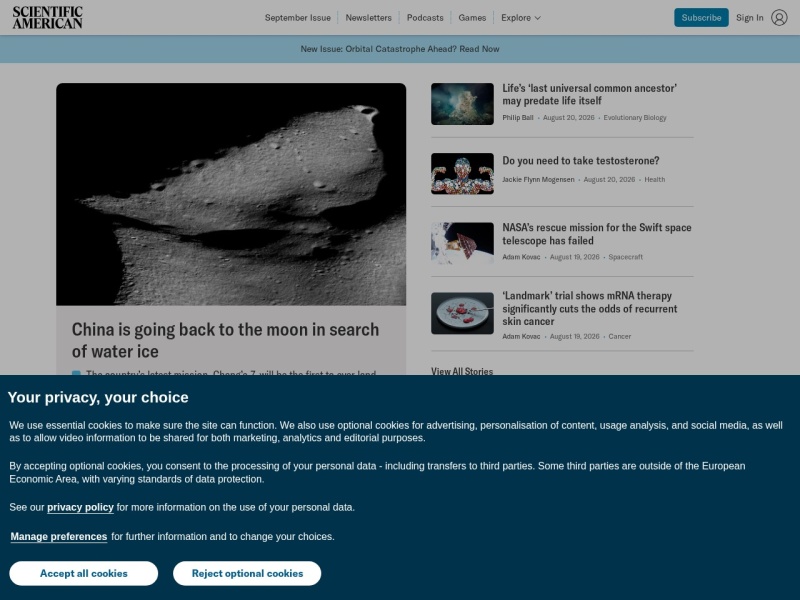Read 'Do you need to take testosterone?'

pos(581,161)
